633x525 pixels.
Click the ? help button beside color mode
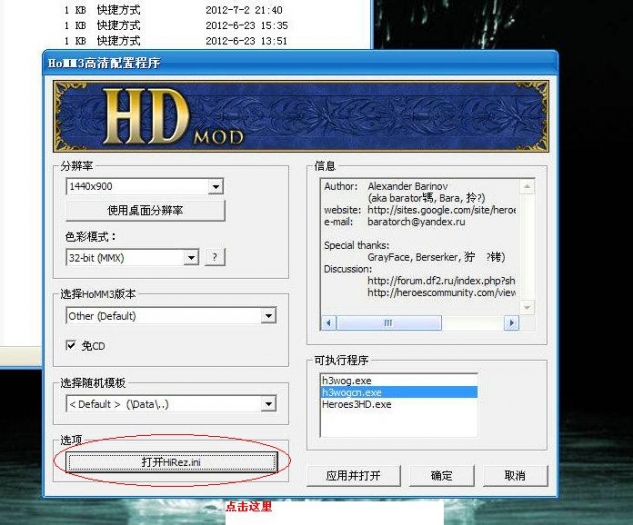215,257
